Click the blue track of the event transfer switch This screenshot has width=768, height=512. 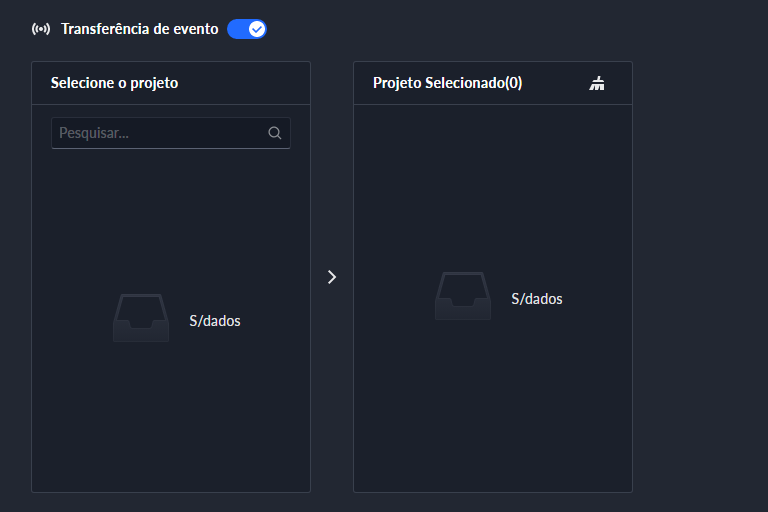[237, 29]
